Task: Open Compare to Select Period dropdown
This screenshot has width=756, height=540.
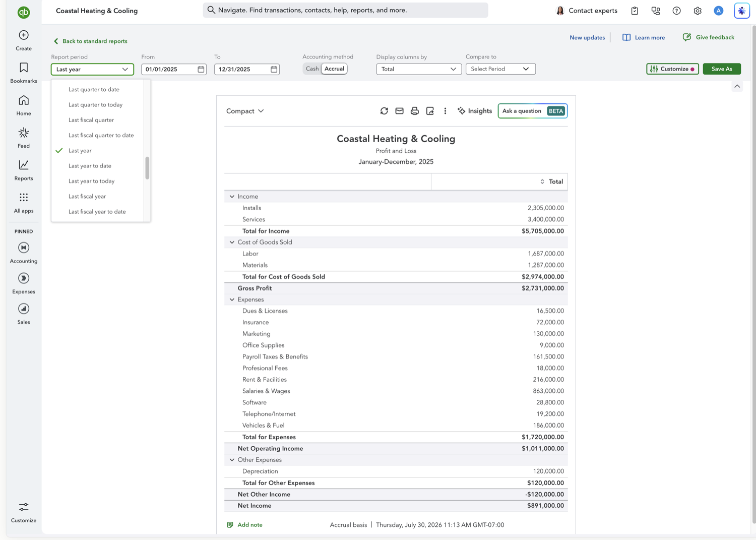Action: tap(500, 69)
